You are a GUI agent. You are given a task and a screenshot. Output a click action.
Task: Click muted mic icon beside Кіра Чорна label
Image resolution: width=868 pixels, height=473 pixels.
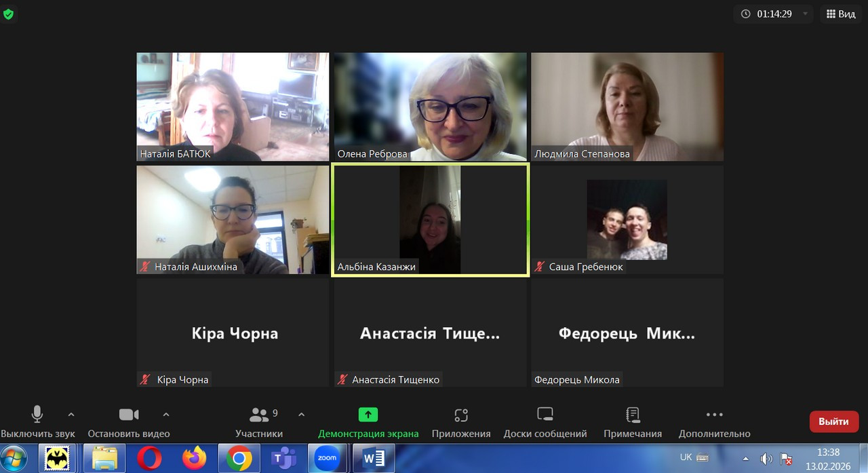click(144, 379)
